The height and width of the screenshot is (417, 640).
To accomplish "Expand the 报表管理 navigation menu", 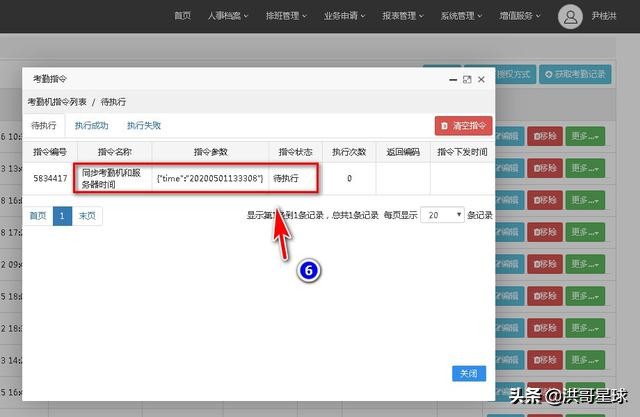I will point(403,16).
